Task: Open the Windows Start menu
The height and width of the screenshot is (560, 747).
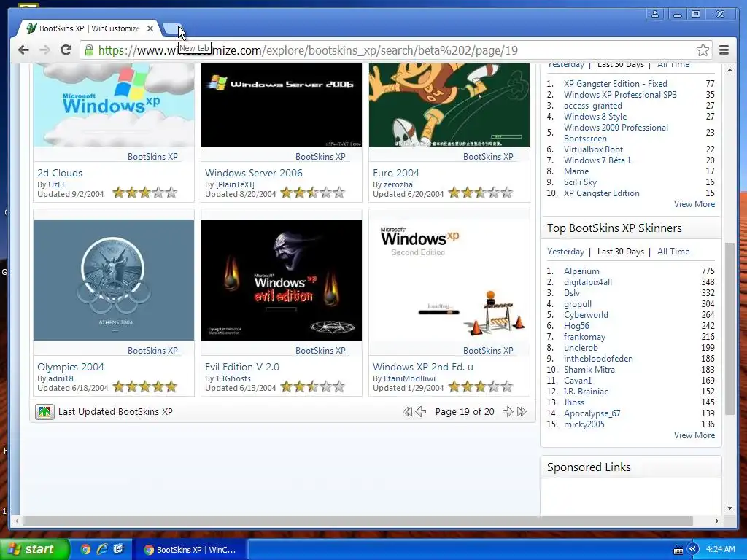Action: (x=34, y=550)
